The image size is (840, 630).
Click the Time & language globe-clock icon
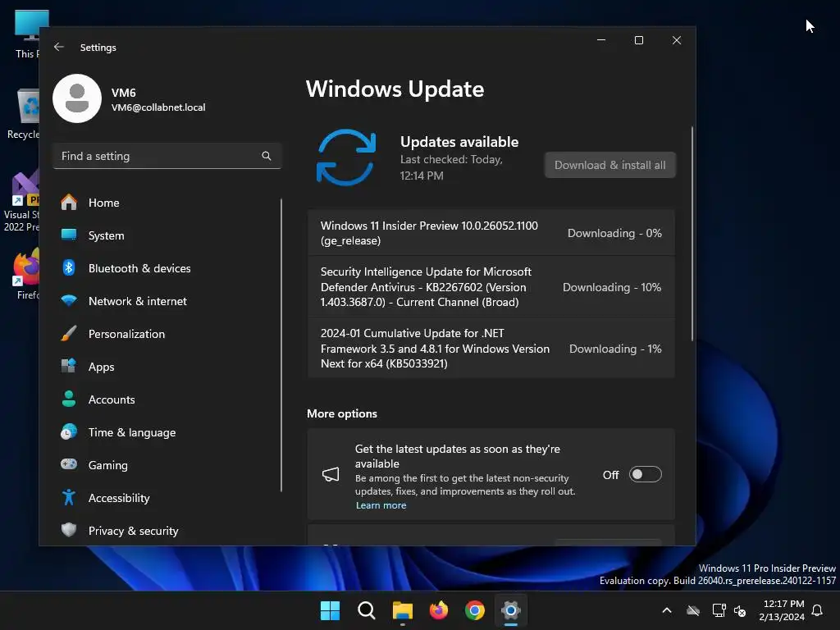click(x=69, y=431)
